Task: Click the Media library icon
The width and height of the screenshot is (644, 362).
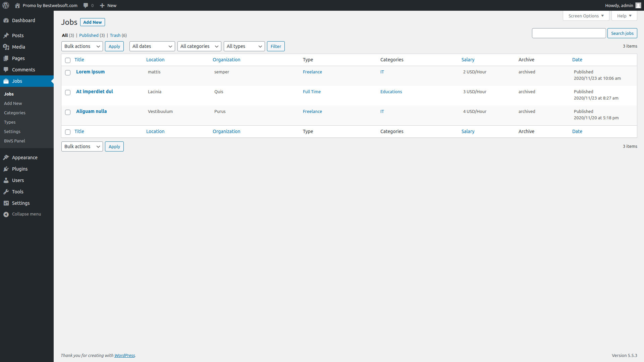Action: [6, 47]
